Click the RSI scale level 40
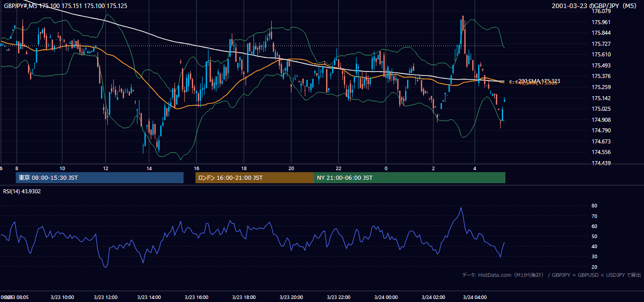The height and width of the screenshot is (302, 644). coord(595,246)
